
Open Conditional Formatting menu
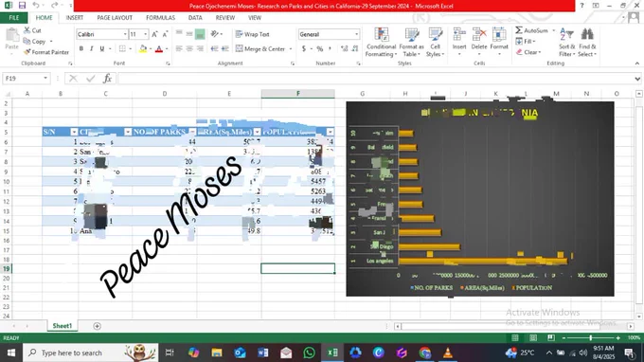pos(381,43)
